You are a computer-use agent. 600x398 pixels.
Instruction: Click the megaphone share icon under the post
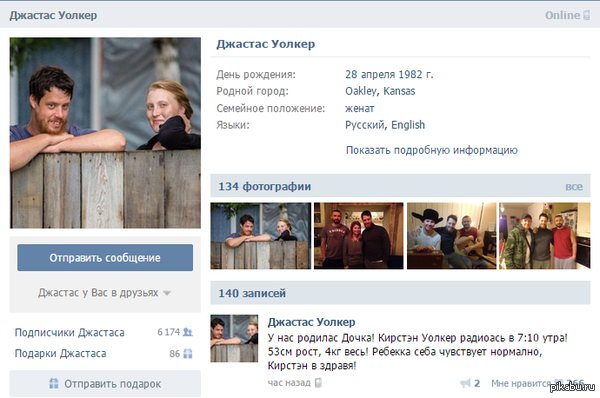point(465,383)
